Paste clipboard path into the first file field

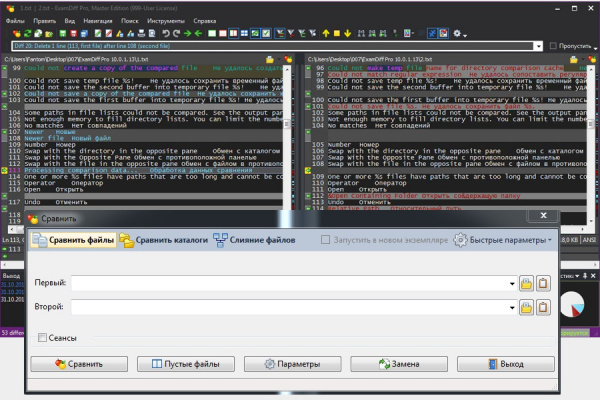tap(543, 284)
